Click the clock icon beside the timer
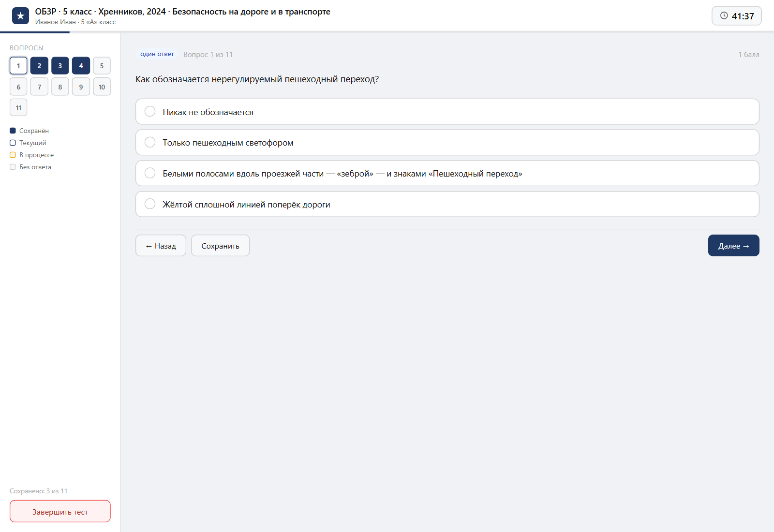Viewport: 774px width, 532px height. 724,15
